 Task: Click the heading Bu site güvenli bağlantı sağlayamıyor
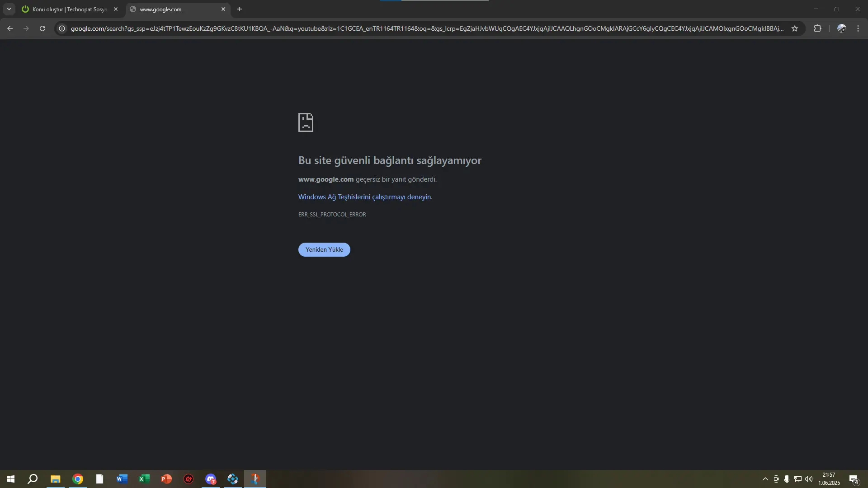point(390,160)
